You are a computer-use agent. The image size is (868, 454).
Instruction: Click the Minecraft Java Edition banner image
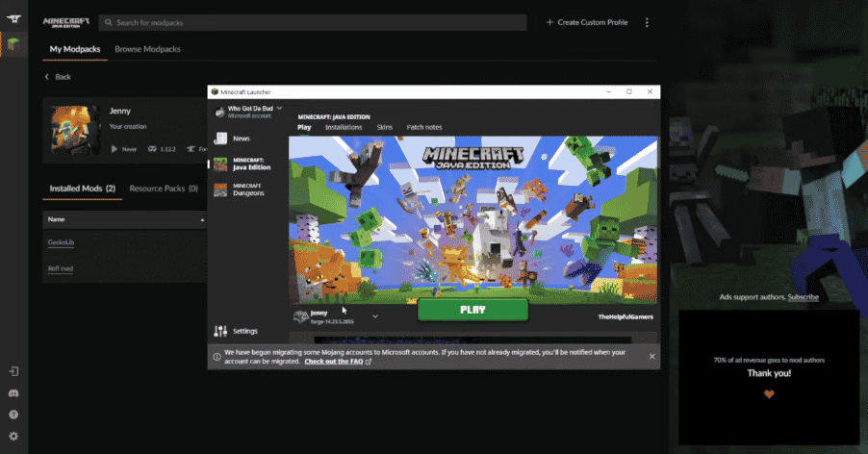tap(473, 219)
